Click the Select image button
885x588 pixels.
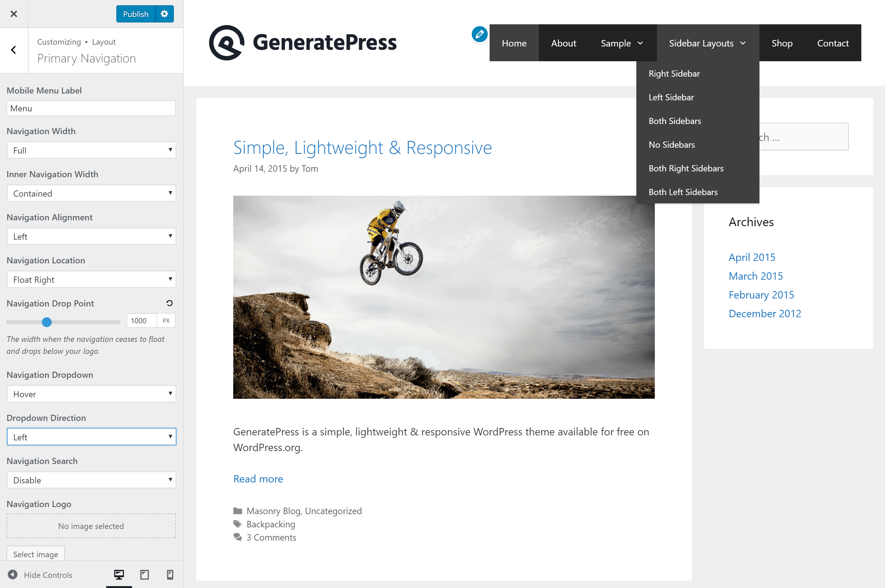[x=36, y=554]
